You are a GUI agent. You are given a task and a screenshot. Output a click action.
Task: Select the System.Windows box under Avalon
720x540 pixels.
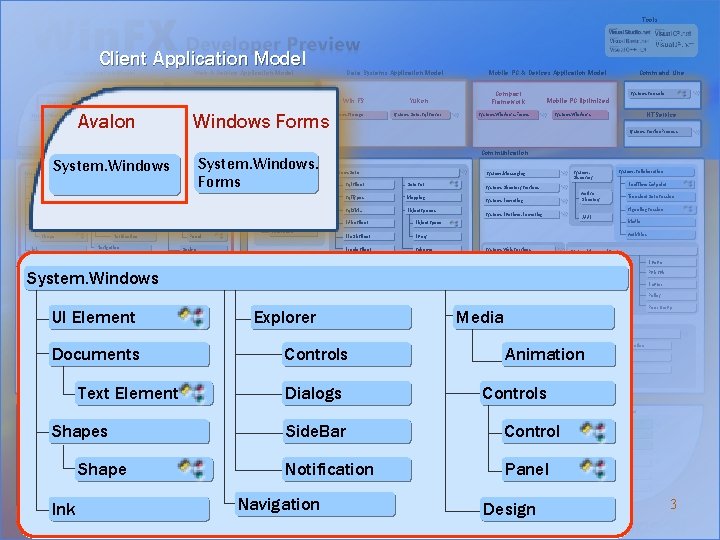point(114,175)
